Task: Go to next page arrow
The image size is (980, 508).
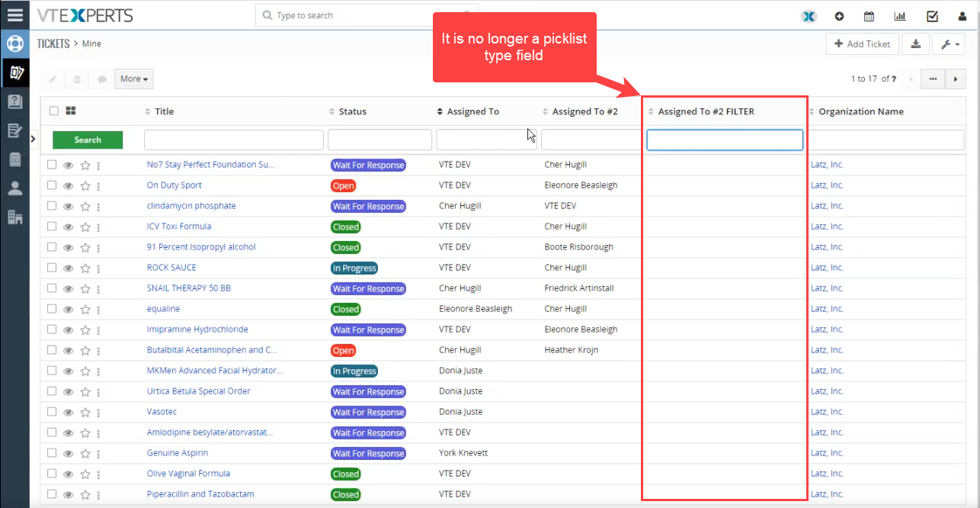Action: coord(956,79)
